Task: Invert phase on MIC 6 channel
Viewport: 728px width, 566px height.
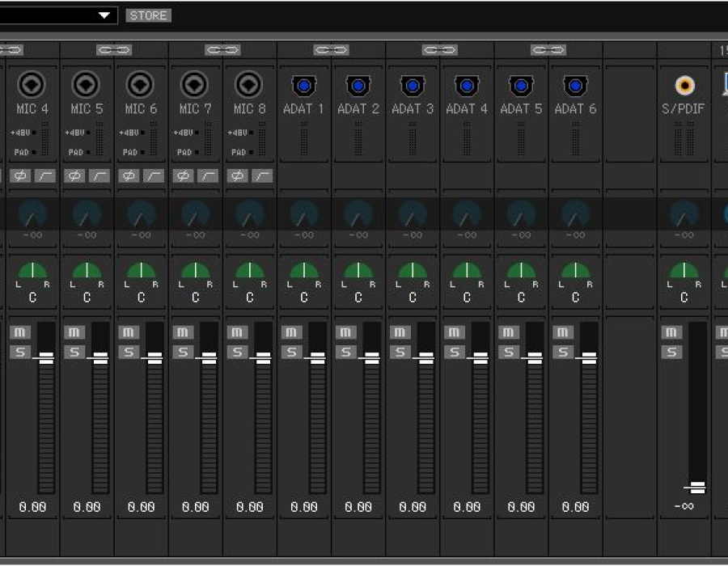Action: click(129, 175)
